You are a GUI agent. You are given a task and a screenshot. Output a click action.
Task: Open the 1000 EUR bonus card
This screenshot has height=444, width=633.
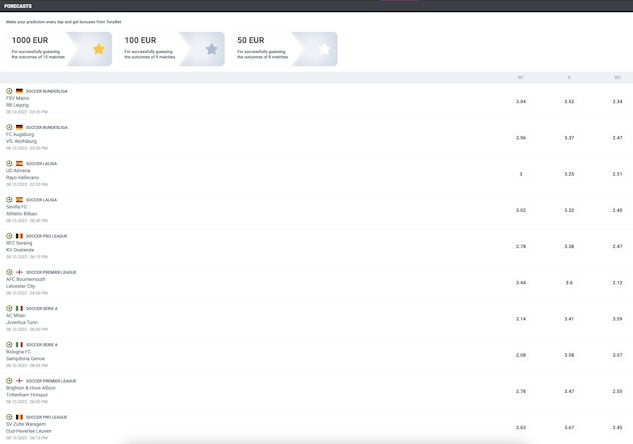59,49
